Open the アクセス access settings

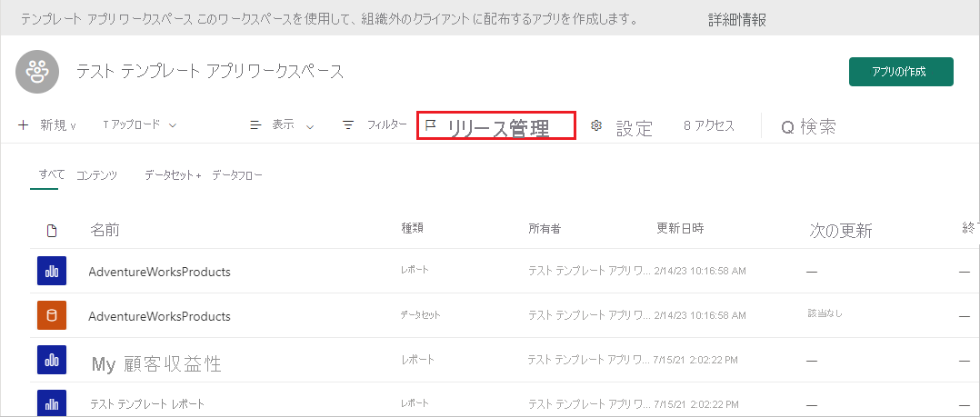(x=708, y=126)
